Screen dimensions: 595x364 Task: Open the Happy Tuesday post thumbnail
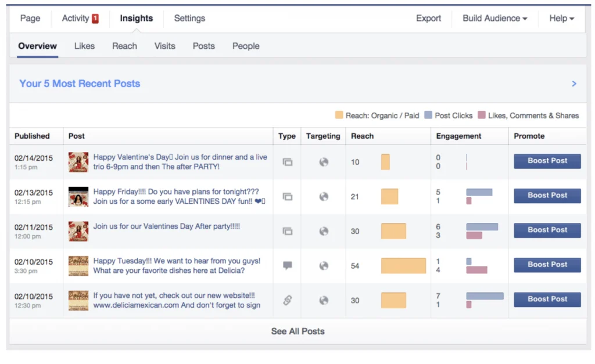[78, 266]
